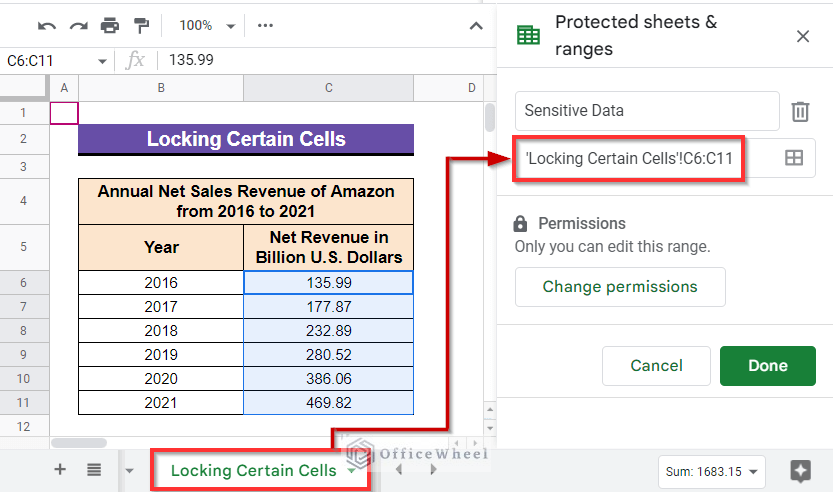Click the Change permissions button
This screenshot has width=833, height=492.
(620, 287)
